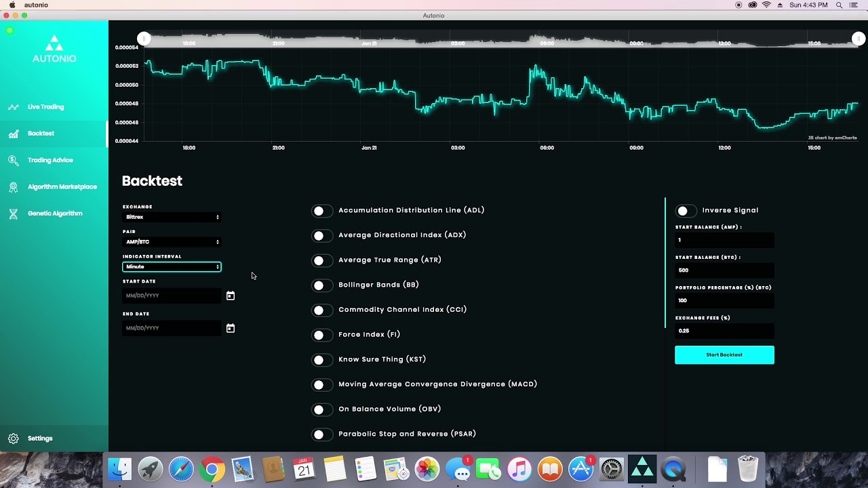The image size is (868, 488).
Task: Click the Live Trading chart icon
Action: coord(14,107)
